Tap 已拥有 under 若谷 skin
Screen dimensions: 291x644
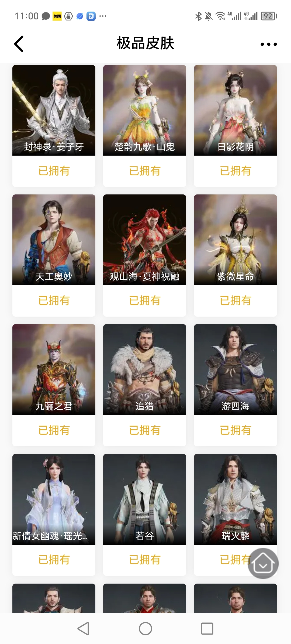tap(145, 560)
